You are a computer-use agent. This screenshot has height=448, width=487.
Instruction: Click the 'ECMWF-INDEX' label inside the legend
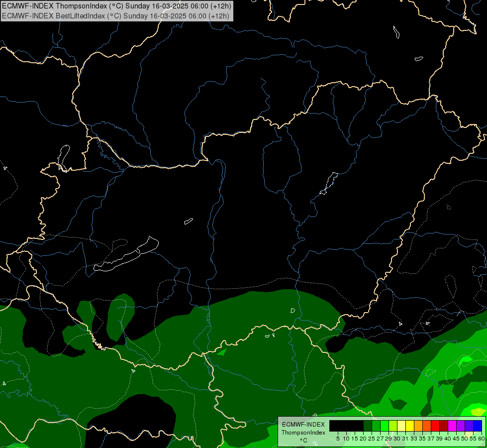[303, 425]
